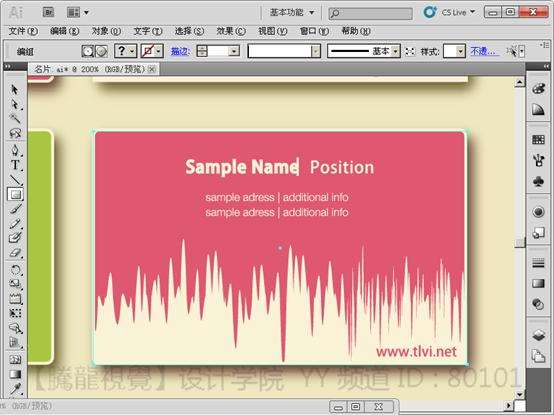Select the Eyedropper tool

click(15, 389)
